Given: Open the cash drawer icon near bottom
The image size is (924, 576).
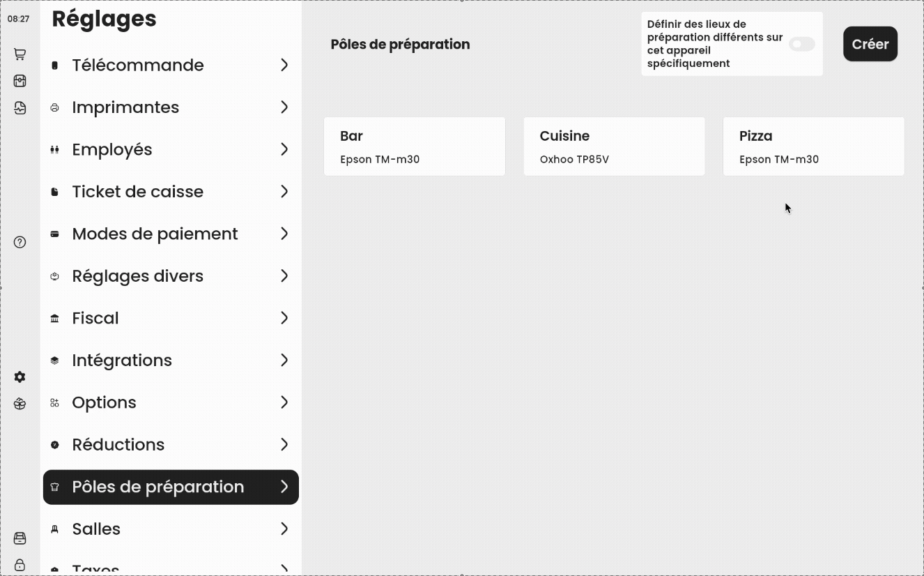Looking at the screenshot, I should coord(20,538).
